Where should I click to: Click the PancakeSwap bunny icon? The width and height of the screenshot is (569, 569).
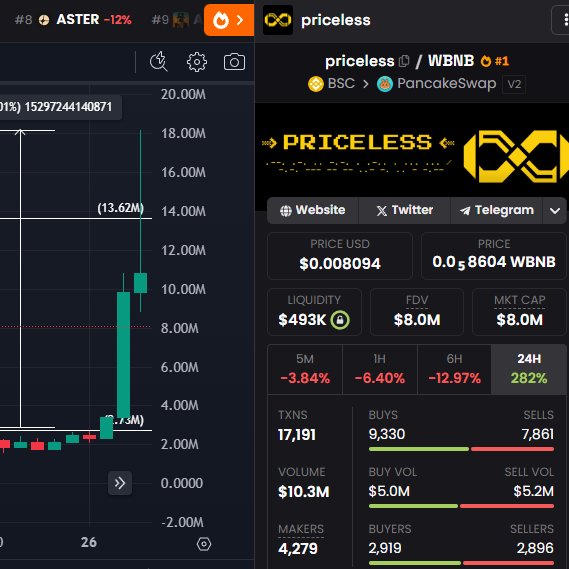coord(385,84)
